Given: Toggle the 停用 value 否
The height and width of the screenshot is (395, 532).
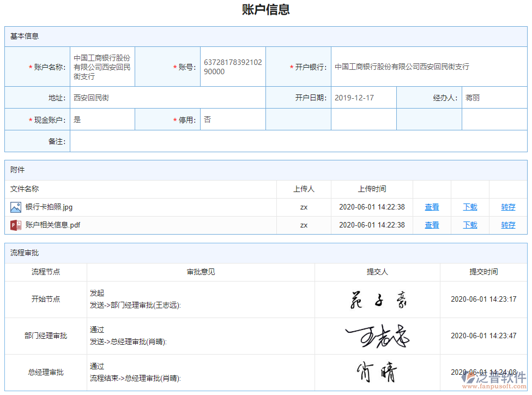Looking at the screenshot, I should coord(207,119).
